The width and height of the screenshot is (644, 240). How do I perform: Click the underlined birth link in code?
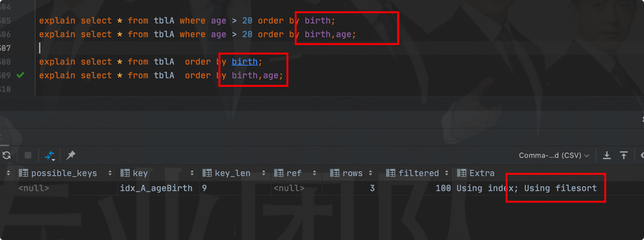click(245, 62)
